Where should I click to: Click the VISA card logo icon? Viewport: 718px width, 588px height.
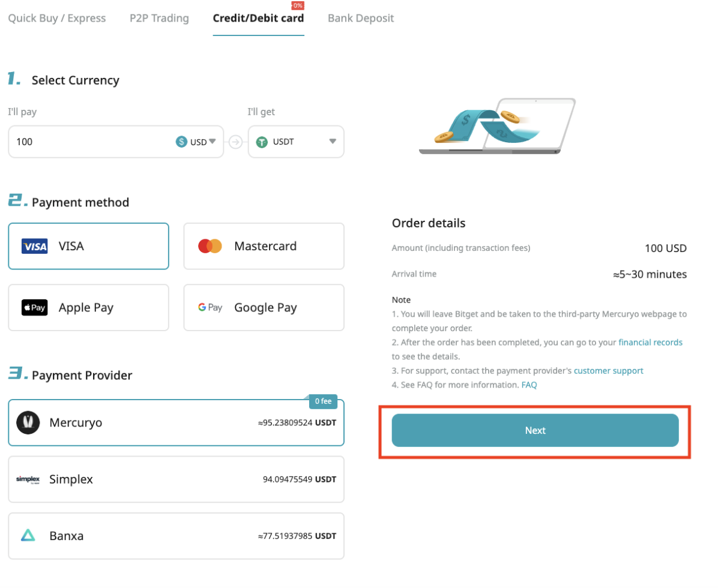[34, 246]
